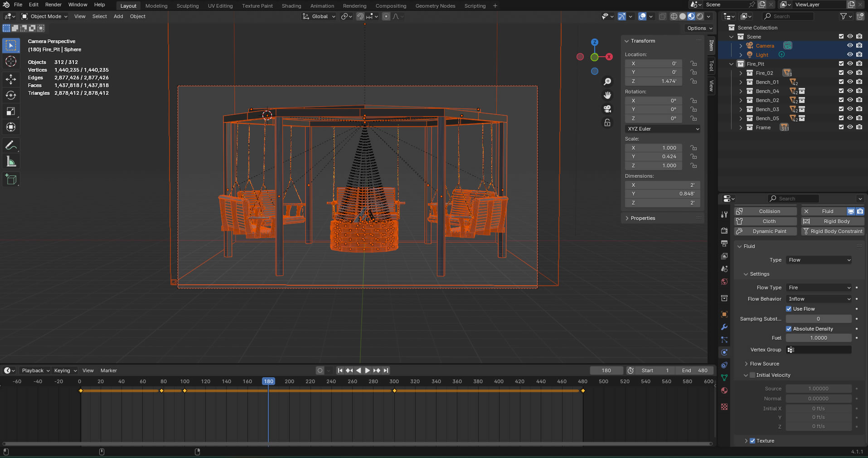Adjust the Fuel value slider

pyautogui.click(x=819, y=338)
